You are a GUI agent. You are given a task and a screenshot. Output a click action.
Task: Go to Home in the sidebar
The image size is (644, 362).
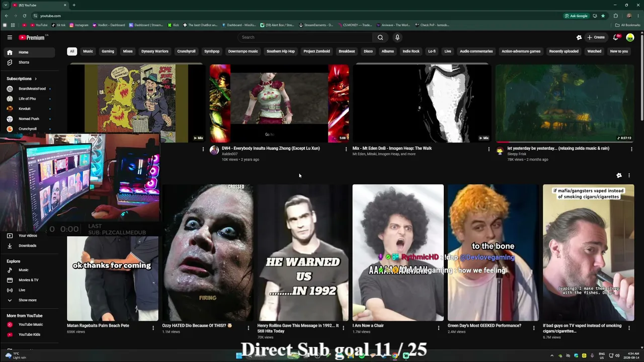[x=29, y=52]
